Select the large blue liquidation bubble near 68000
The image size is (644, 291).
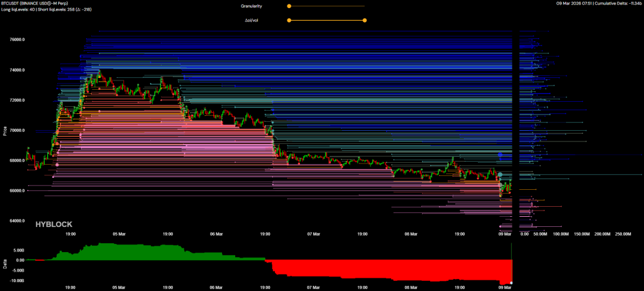point(500,154)
